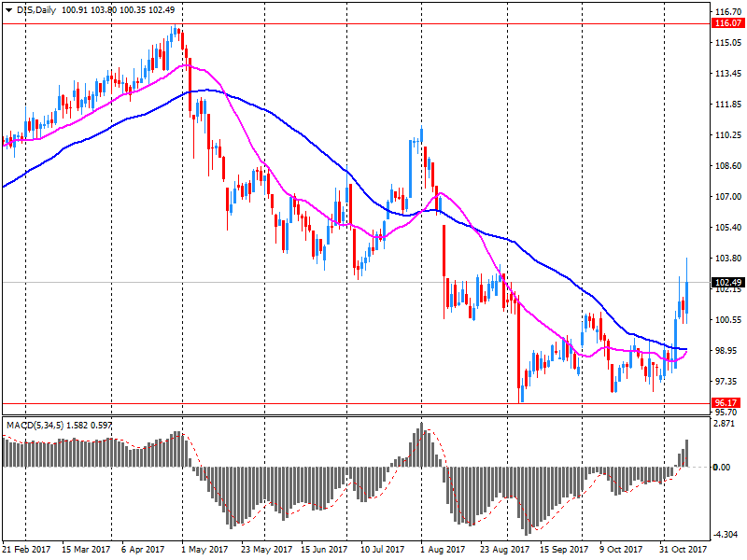Image resolution: width=747 pixels, height=560 pixels.
Task: Click the 0.00 MACD scale value
Action: 722,468
